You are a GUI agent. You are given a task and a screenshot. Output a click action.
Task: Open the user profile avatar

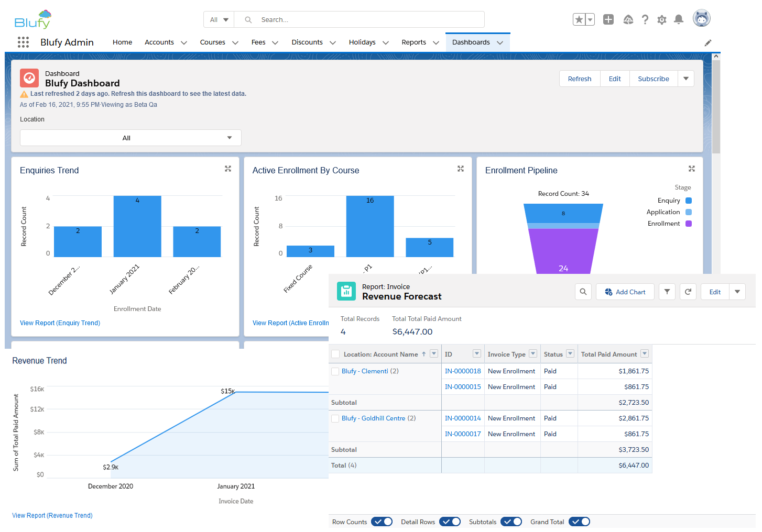[702, 18]
